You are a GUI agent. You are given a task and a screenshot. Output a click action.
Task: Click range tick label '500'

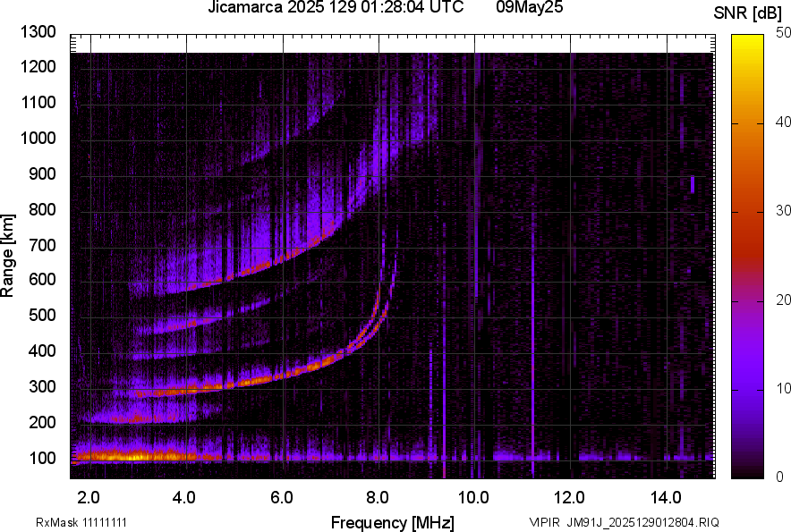pos(42,315)
